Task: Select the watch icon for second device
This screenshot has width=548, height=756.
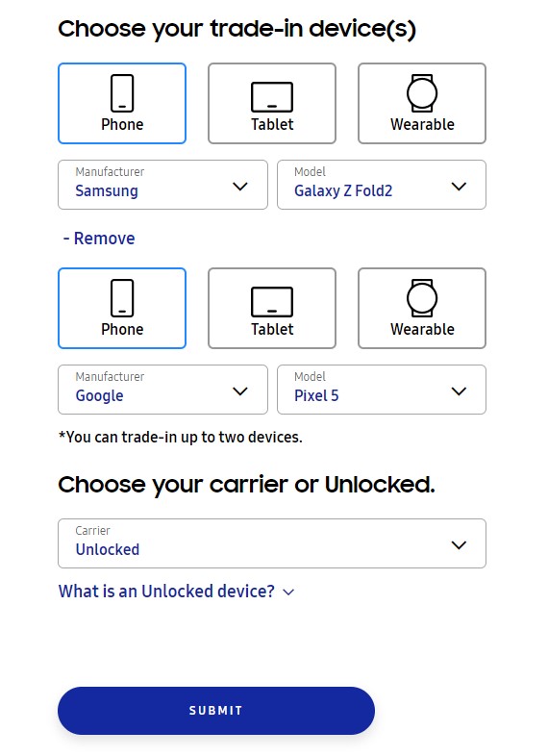Action: click(x=422, y=298)
